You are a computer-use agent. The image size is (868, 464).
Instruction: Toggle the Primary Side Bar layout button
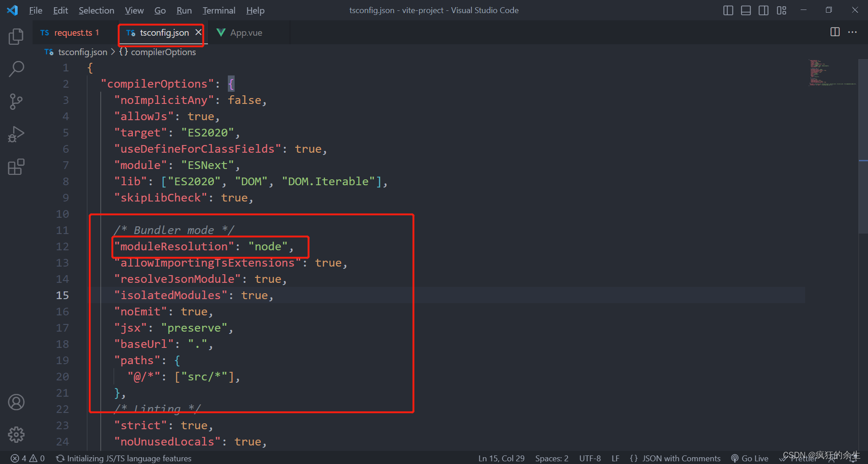(728, 10)
